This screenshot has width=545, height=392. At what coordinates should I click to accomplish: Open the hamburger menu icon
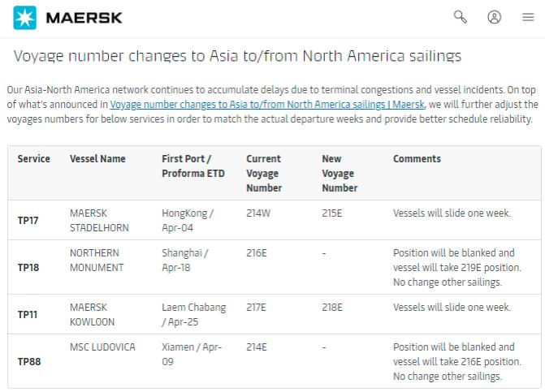[x=528, y=17]
